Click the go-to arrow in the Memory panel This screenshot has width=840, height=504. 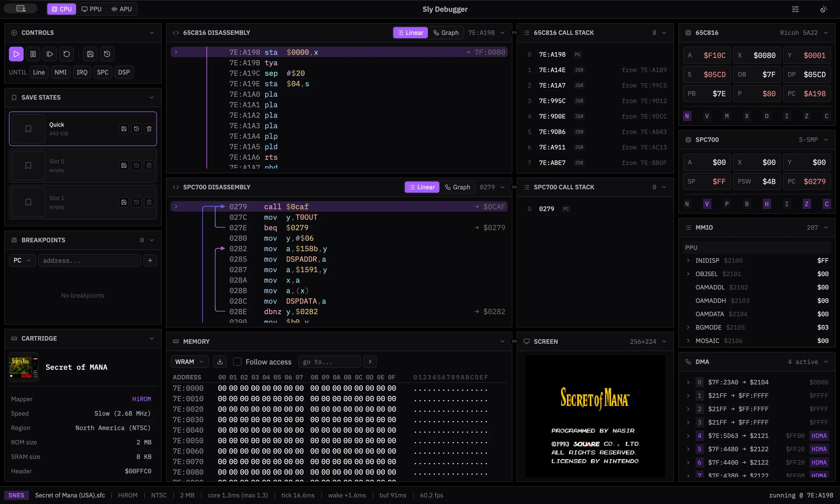pos(370,362)
